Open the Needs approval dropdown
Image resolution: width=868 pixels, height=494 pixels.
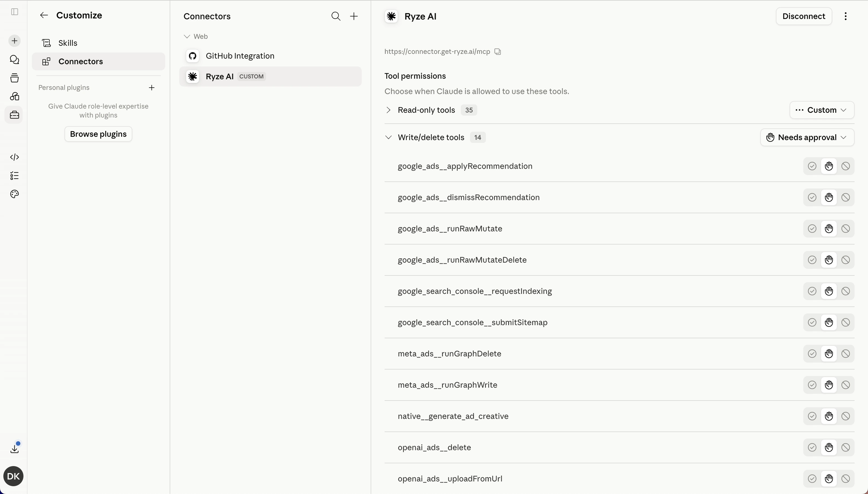(807, 137)
